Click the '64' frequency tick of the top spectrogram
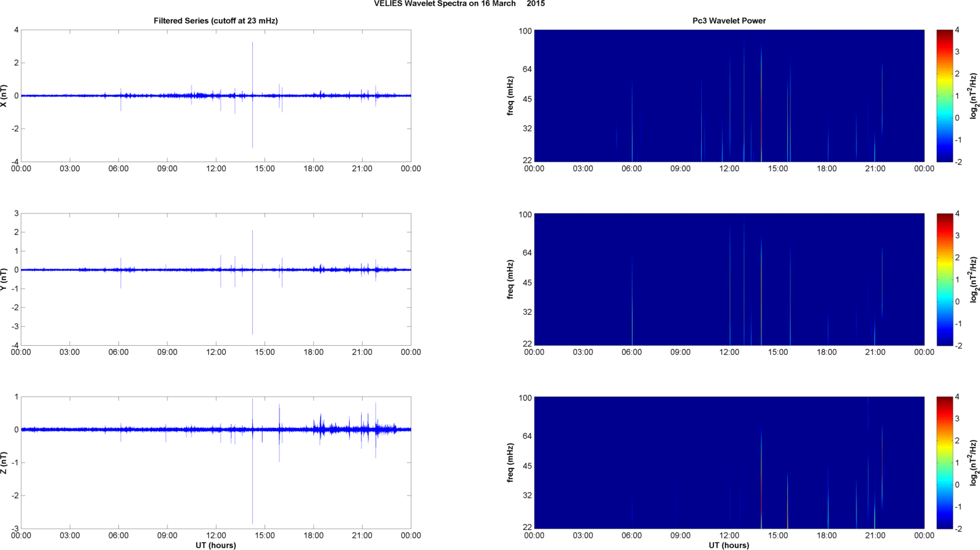 (527, 69)
